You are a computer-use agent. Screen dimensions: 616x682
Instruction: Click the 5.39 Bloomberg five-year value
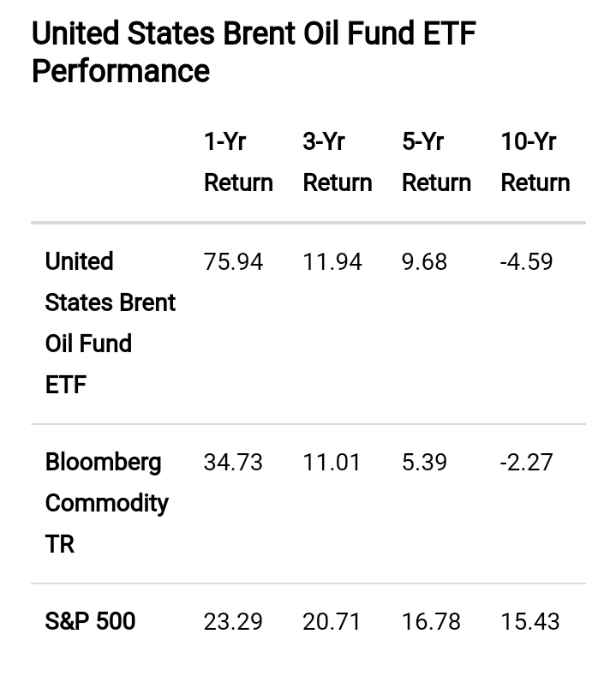click(424, 463)
